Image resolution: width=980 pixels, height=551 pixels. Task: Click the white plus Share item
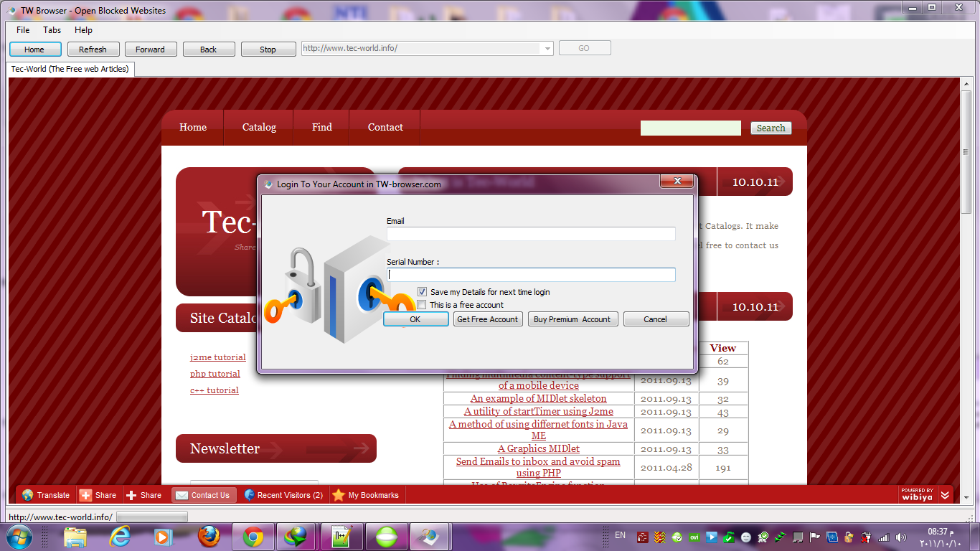(143, 495)
